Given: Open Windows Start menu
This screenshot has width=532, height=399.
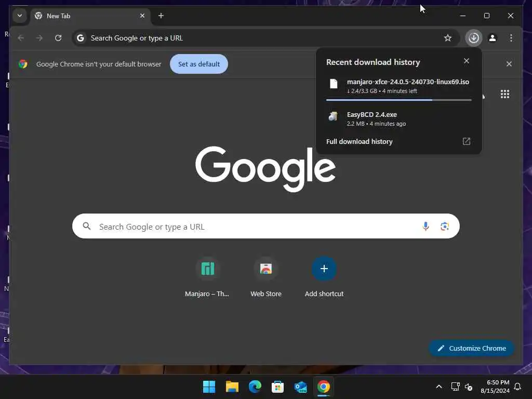Looking at the screenshot, I should [x=209, y=387].
